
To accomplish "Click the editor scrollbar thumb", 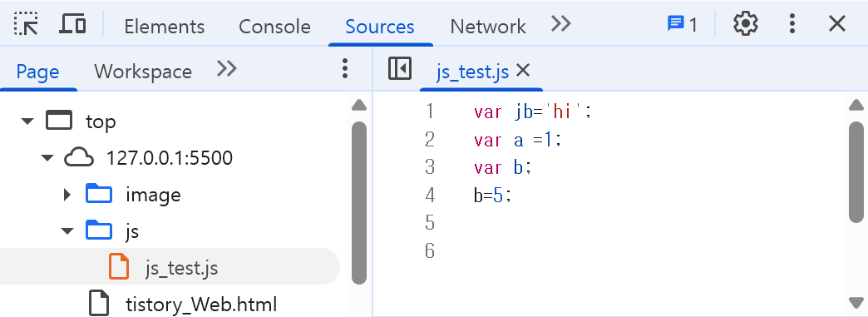I will [856, 171].
